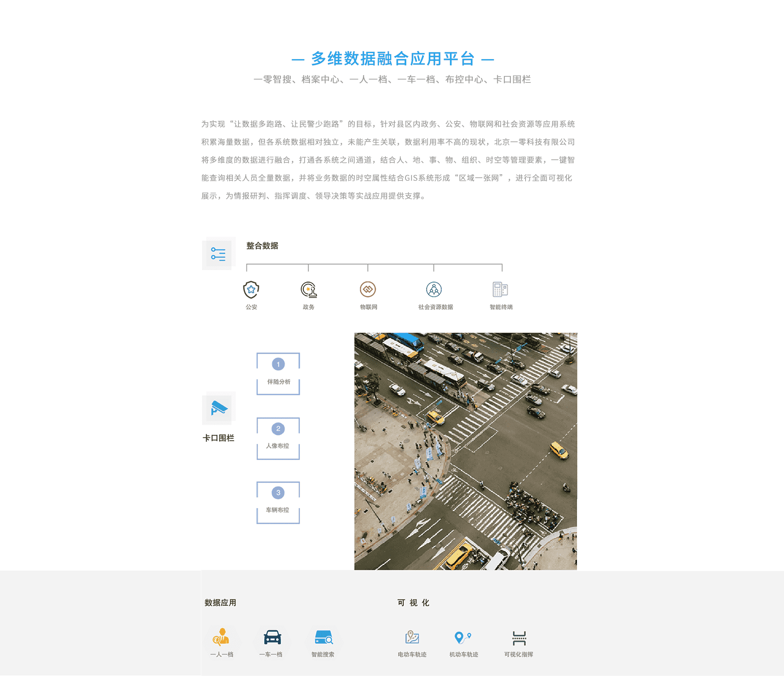
Task: Click the 公安 police shield icon
Action: pos(251,290)
